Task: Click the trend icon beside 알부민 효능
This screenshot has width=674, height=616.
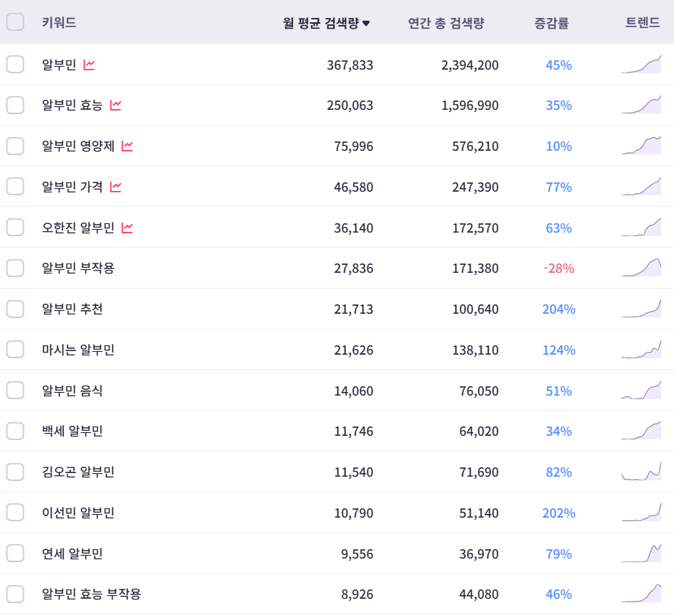Action: tap(116, 106)
